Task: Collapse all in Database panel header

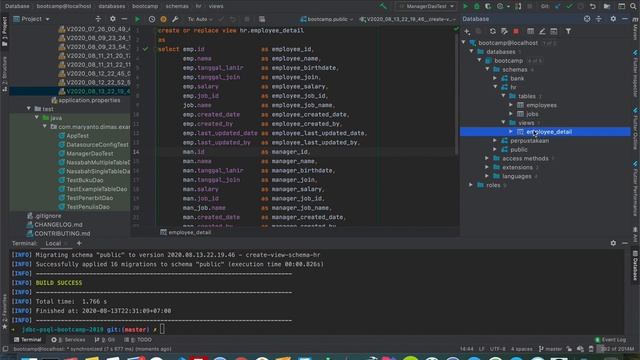Action: [599, 19]
